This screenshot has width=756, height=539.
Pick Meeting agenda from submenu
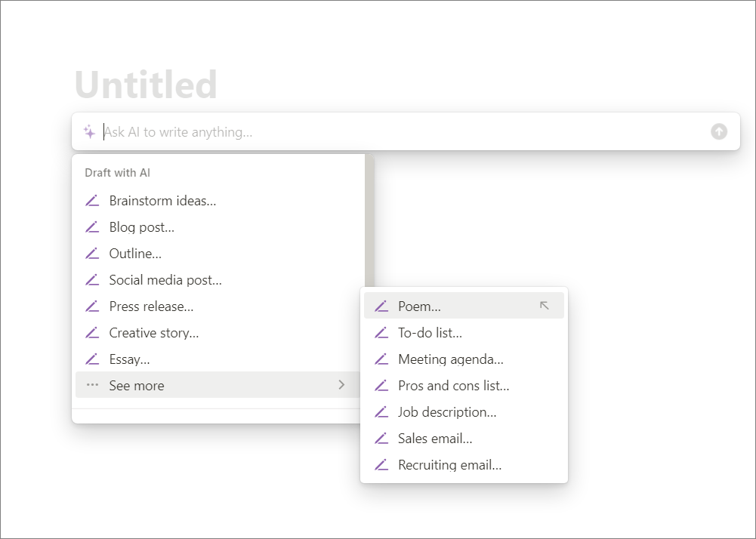[464, 359]
